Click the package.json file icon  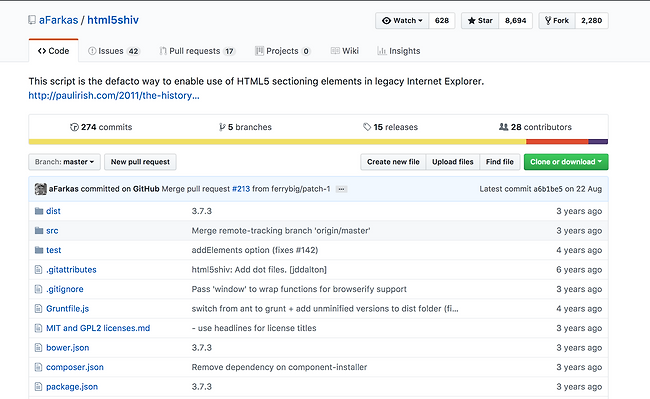(x=39, y=387)
